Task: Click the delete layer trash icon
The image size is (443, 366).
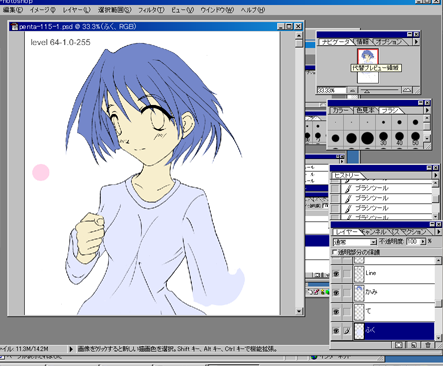Action: [428, 345]
